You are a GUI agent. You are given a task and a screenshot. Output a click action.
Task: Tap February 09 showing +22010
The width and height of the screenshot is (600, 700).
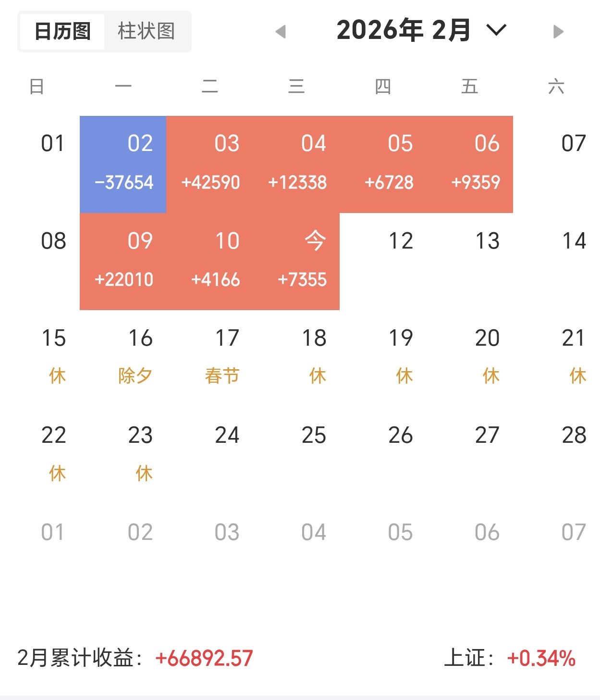123,261
